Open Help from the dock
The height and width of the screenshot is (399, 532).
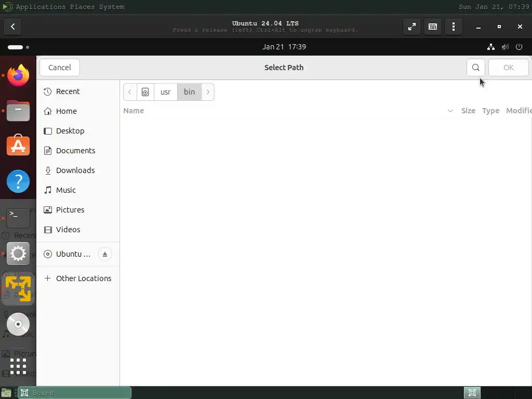tap(18, 181)
